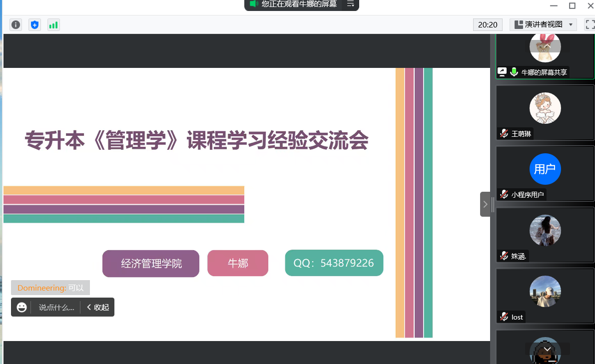Image resolution: width=595 pixels, height=364 pixels.
Task: Close the meeting window
Action: point(591,5)
